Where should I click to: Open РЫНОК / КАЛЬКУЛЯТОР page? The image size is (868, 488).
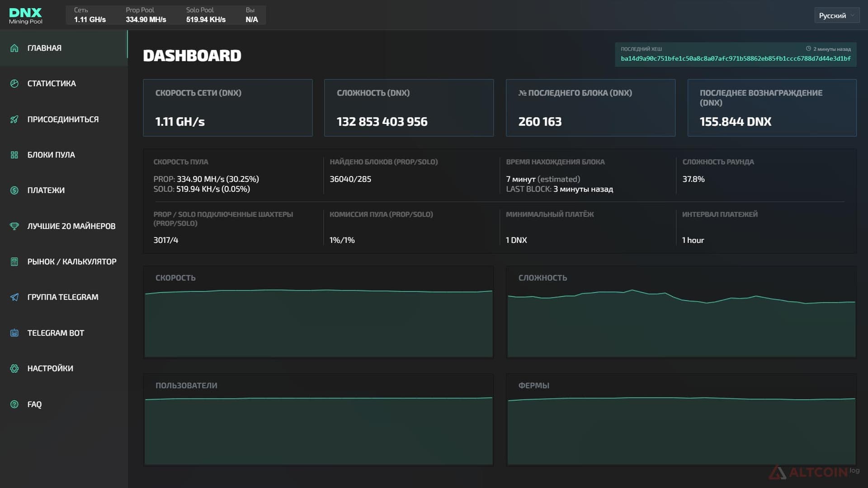point(64,262)
